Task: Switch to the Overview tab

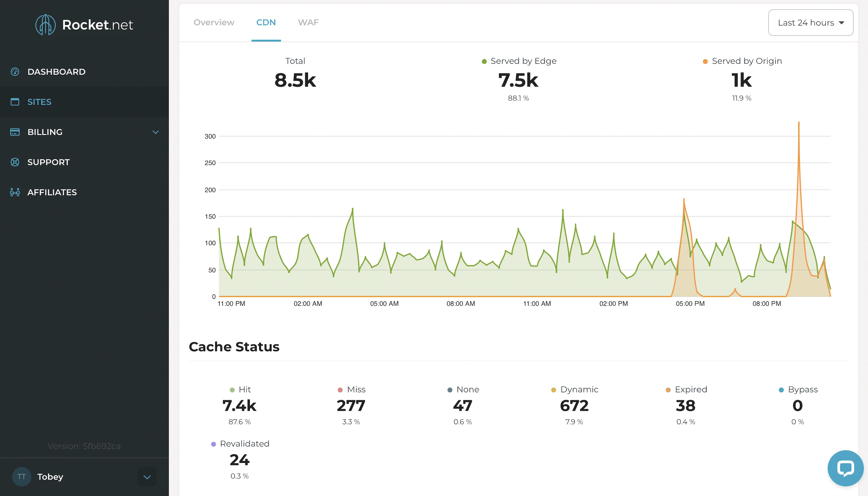Action: 214,23
